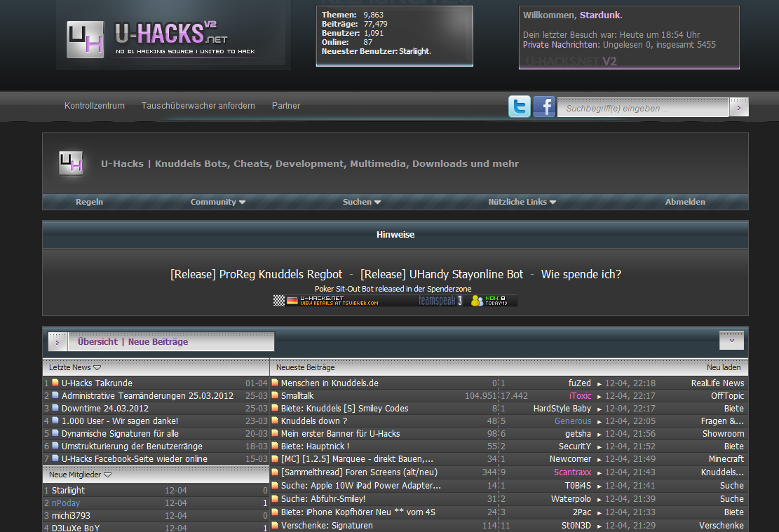Viewport: 779px width, 532px height.
Task: Click folder icon next to Smalltalk thread
Action: click(x=275, y=396)
